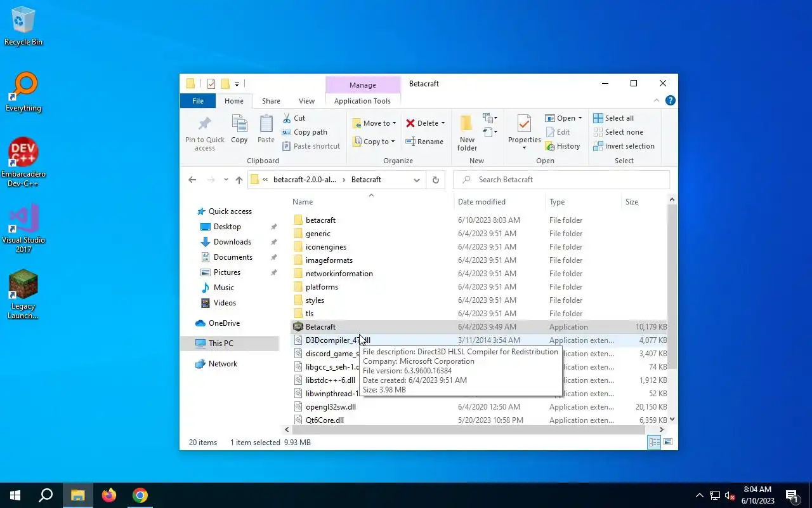This screenshot has width=812, height=508.
Task: Open the Windows Start menu
Action: [x=15, y=495]
